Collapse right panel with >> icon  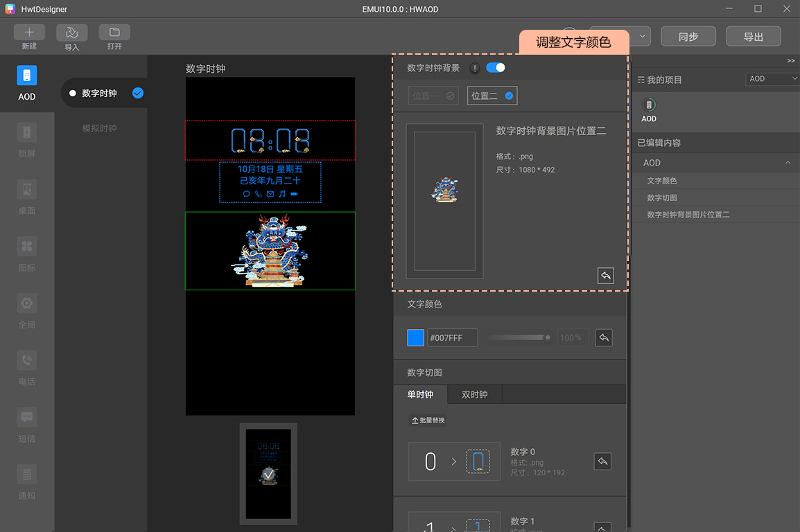coord(791,61)
